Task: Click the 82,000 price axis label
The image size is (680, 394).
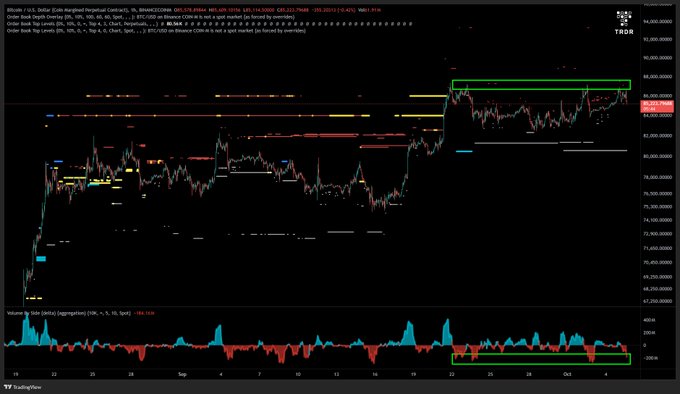Action: (x=658, y=136)
